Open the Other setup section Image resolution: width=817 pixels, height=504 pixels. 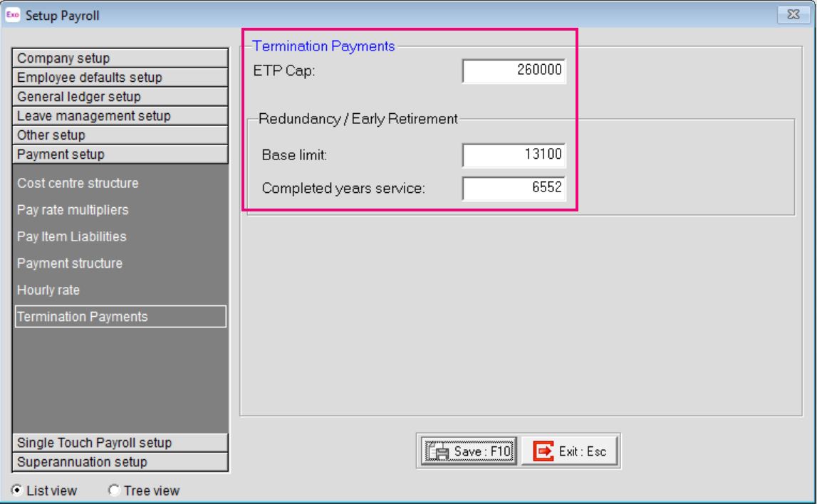coord(120,135)
